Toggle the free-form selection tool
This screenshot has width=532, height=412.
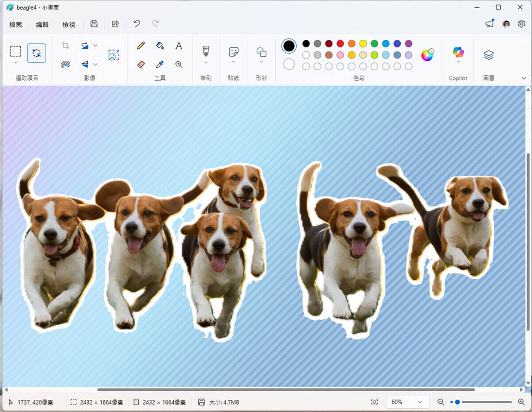coord(36,53)
